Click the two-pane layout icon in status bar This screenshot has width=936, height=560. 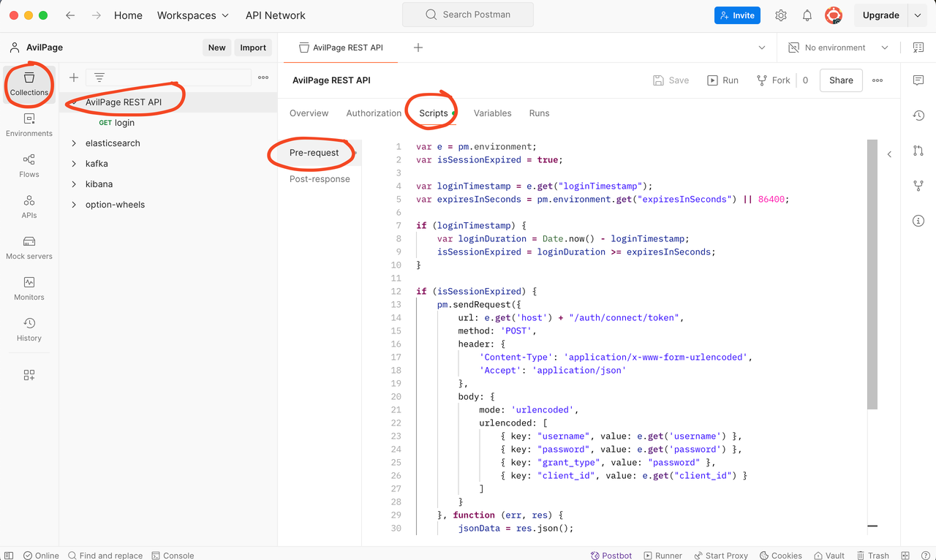pyautogui.click(x=905, y=556)
